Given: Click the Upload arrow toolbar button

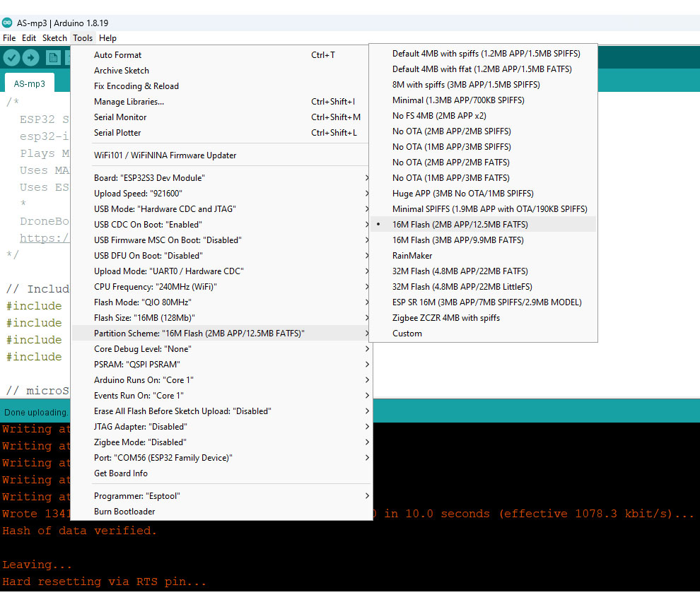Looking at the screenshot, I should pyautogui.click(x=31, y=58).
